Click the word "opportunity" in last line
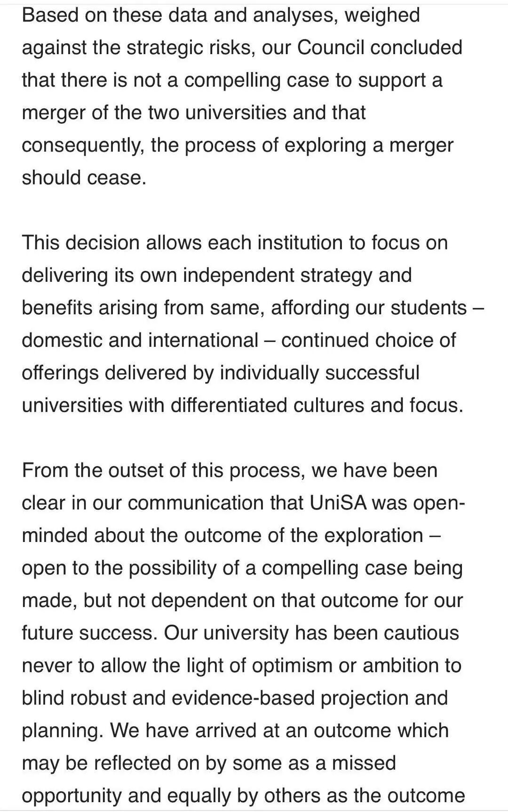The height and width of the screenshot is (812, 508). pyautogui.click(x=72, y=796)
